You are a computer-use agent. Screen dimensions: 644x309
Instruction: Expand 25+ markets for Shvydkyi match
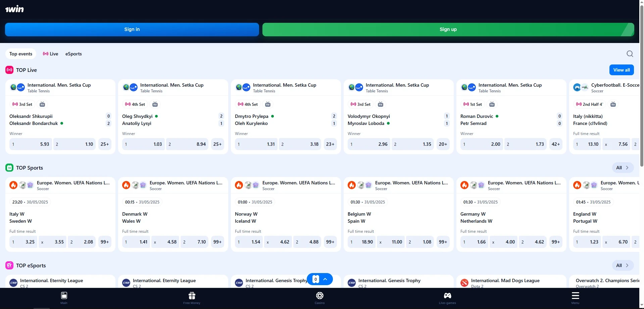(x=217, y=144)
